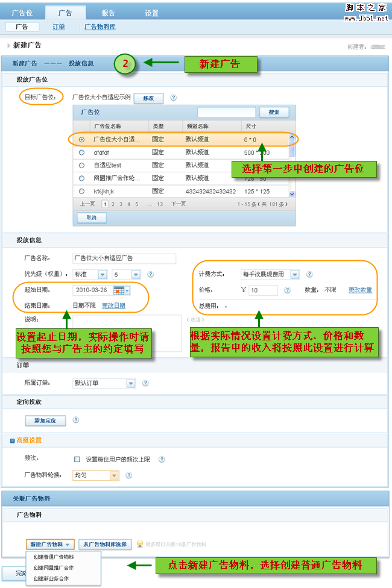Switch to the 报告 tab
Image resolution: width=392 pixels, height=588 pixels.
pyautogui.click(x=108, y=13)
